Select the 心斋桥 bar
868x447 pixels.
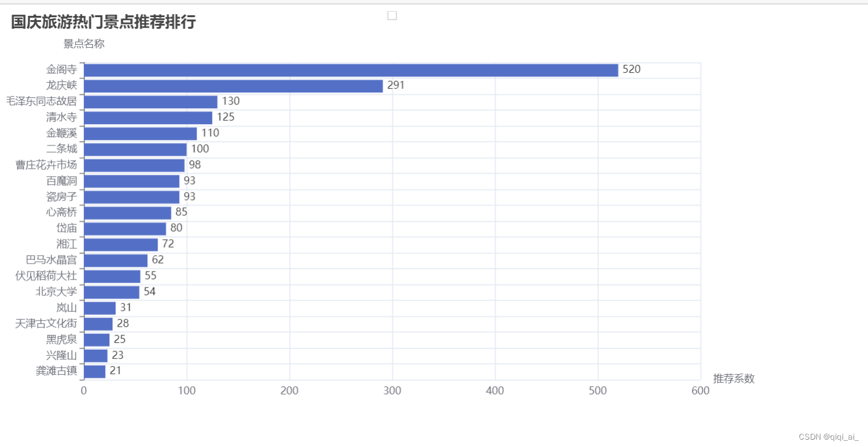(x=127, y=213)
